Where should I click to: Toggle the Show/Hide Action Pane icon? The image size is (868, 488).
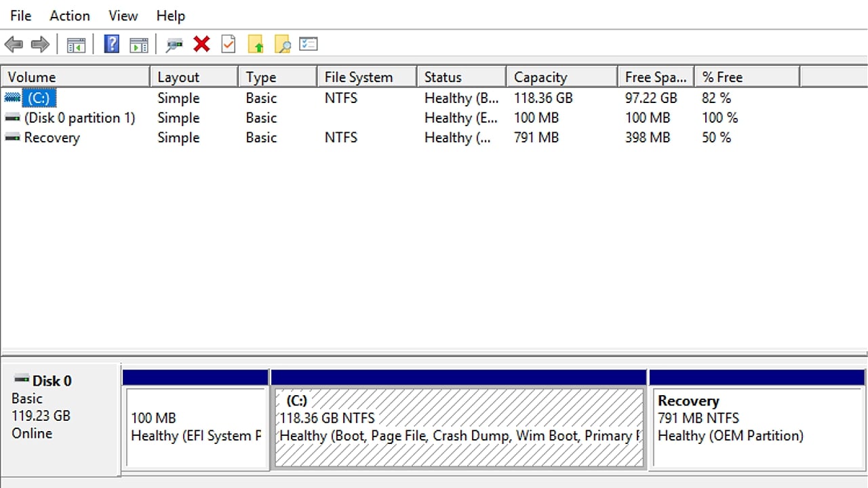tap(139, 45)
